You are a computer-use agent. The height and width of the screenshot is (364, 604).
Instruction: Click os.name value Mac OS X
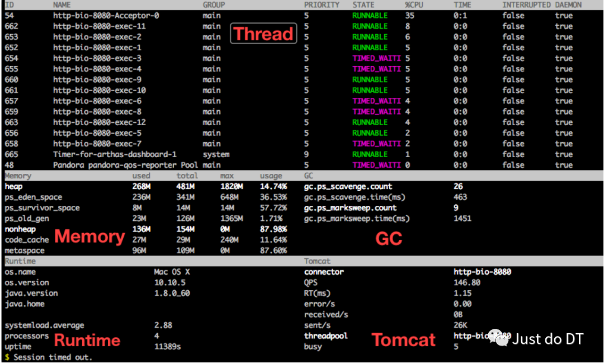coord(172,272)
